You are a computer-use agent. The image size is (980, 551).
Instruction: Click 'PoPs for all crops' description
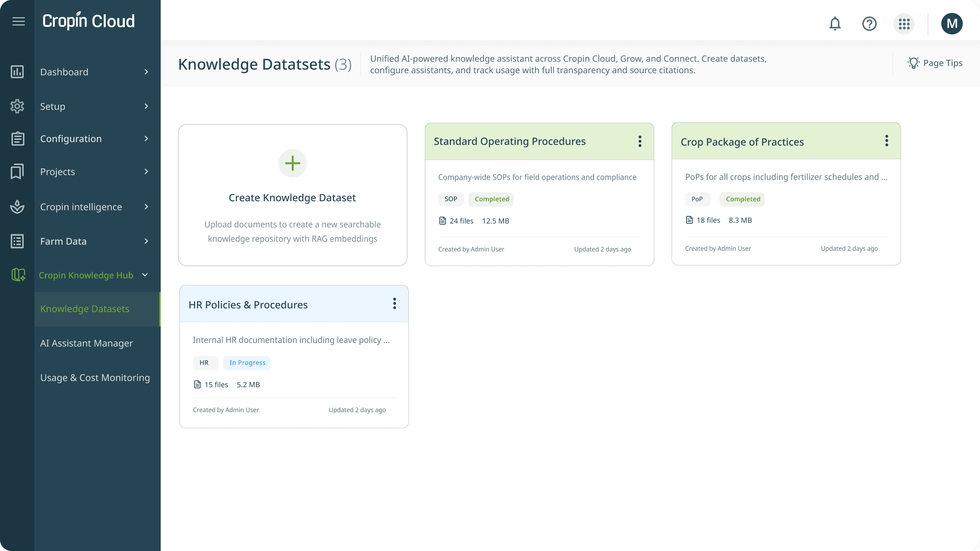click(786, 177)
